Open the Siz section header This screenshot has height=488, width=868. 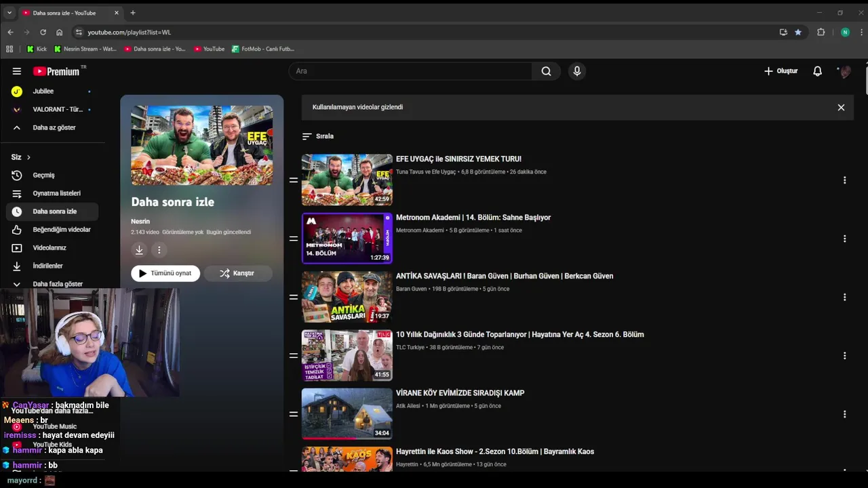tap(21, 157)
